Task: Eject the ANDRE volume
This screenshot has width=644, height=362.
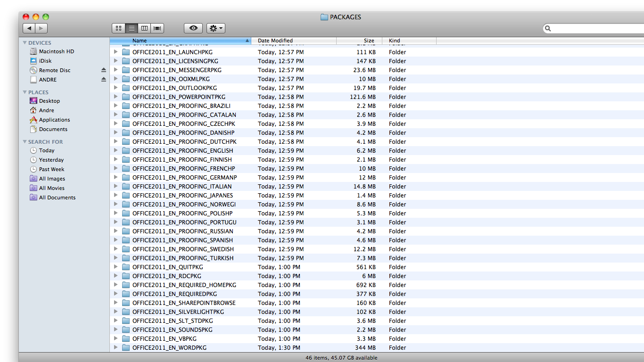Action: tap(104, 80)
